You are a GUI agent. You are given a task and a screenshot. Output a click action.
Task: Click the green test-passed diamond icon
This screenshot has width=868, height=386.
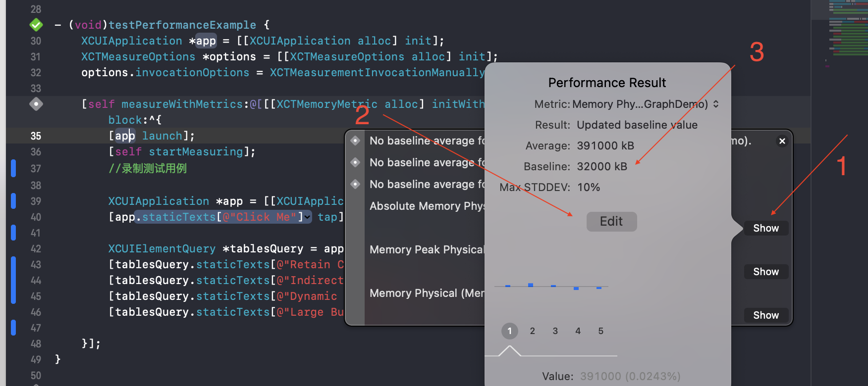tap(36, 24)
